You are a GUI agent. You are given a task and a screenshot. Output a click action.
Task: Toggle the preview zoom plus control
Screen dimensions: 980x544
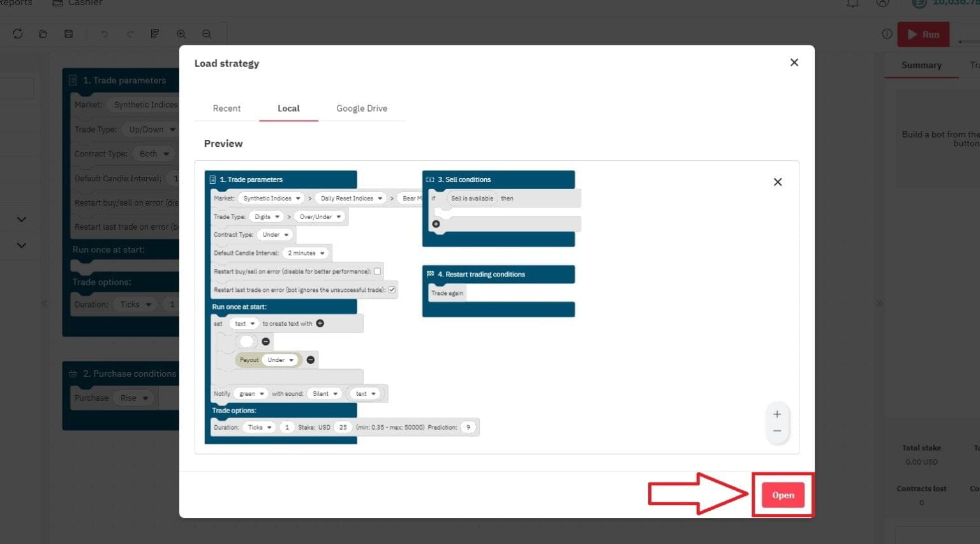click(777, 414)
